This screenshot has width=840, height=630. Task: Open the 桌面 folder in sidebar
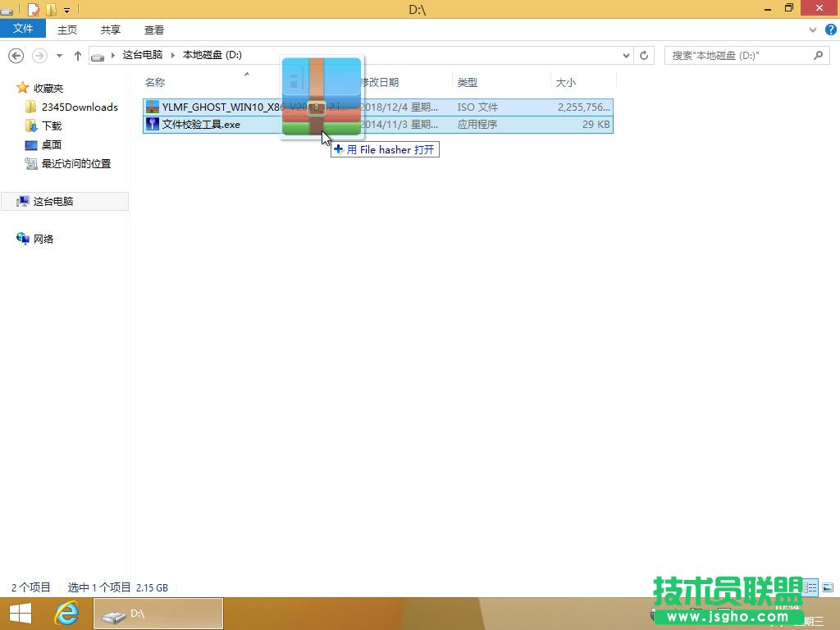50,144
